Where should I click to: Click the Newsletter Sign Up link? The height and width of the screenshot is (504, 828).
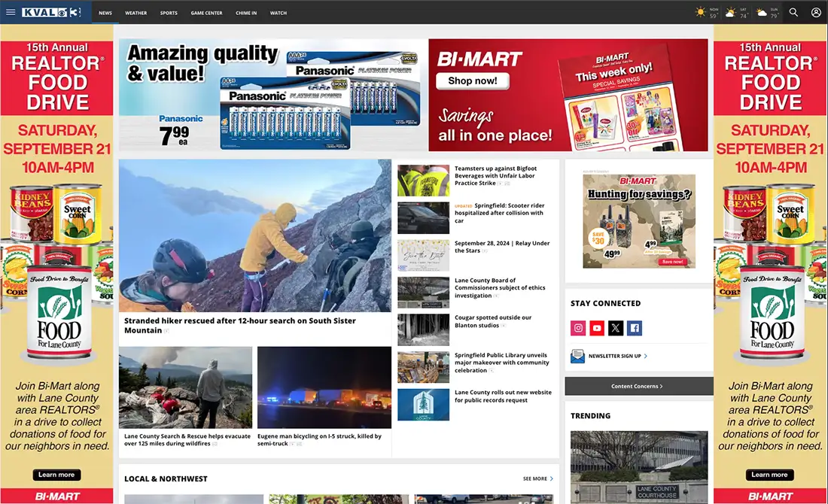coord(618,357)
